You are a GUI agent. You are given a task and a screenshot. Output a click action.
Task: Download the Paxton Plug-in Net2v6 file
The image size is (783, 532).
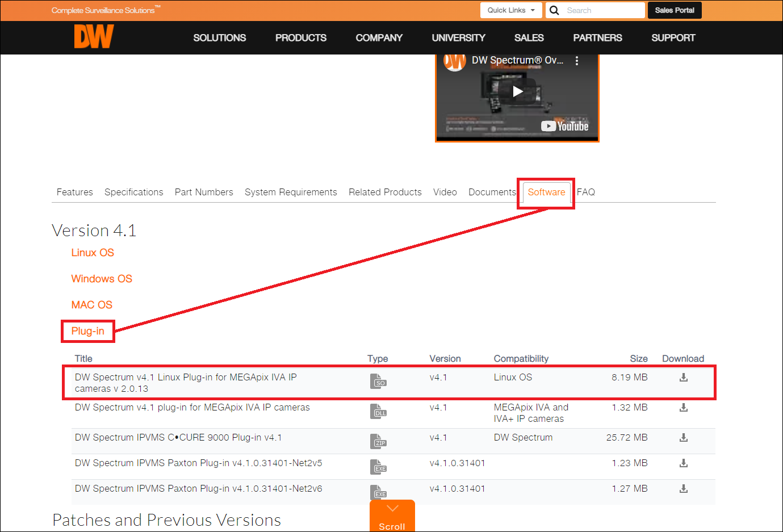(684, 488)
